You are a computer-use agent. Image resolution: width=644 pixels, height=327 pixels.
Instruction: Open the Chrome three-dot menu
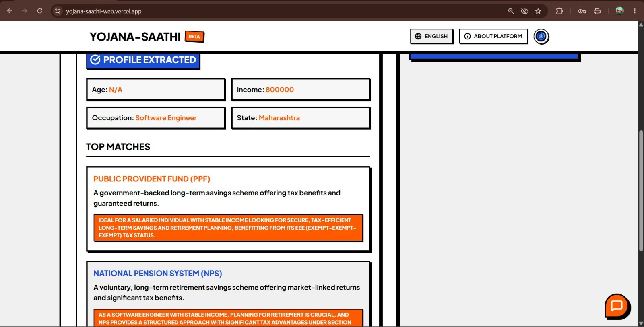coord(635,11)
